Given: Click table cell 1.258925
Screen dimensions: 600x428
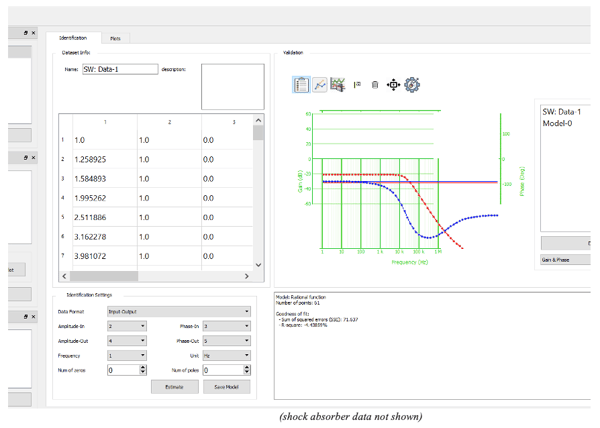Looking at the screenshot, I should click(105, 159).
